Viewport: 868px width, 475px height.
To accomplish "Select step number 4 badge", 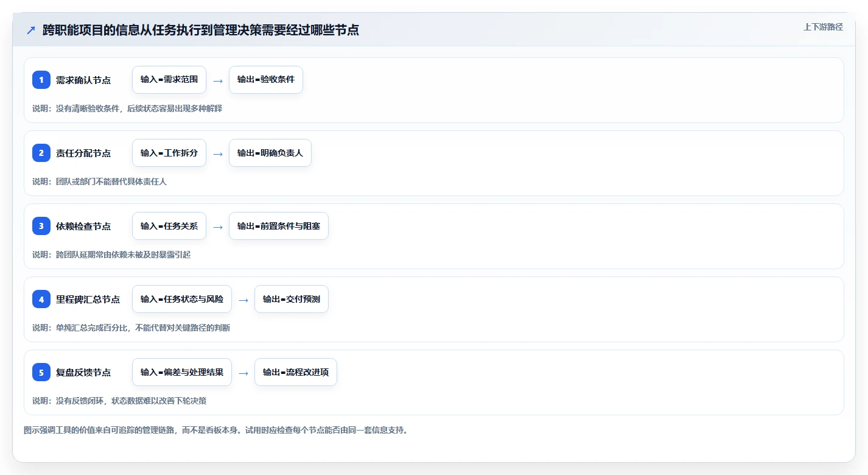I will coord(41,299).
